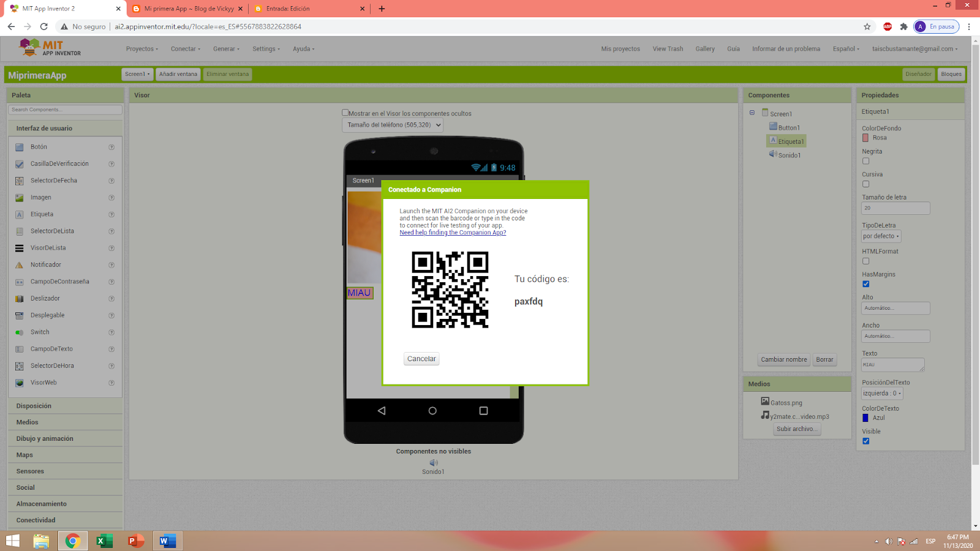Pick the CasillaDeVerificación component icon

click(x=20, y=164)
